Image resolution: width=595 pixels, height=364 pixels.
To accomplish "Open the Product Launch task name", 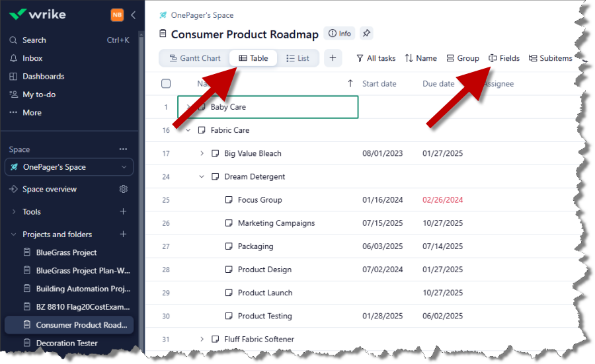I will click(265, 293).
